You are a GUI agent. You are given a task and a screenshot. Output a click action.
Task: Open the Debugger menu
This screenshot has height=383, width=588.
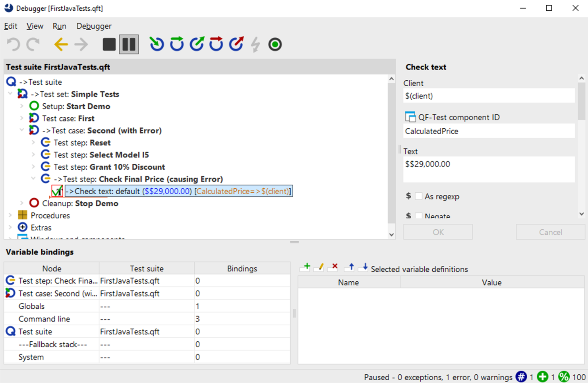tap(94, 26)
